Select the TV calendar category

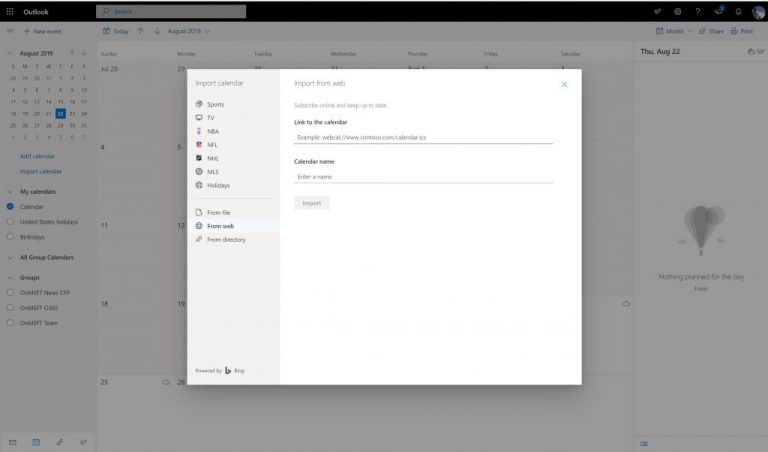(x=205, y=118)
